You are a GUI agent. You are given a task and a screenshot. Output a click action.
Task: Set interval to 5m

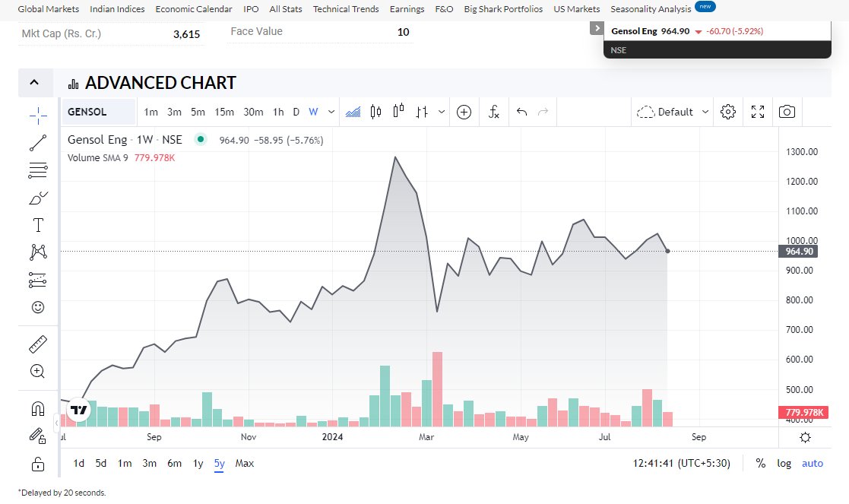pos(198,112)
